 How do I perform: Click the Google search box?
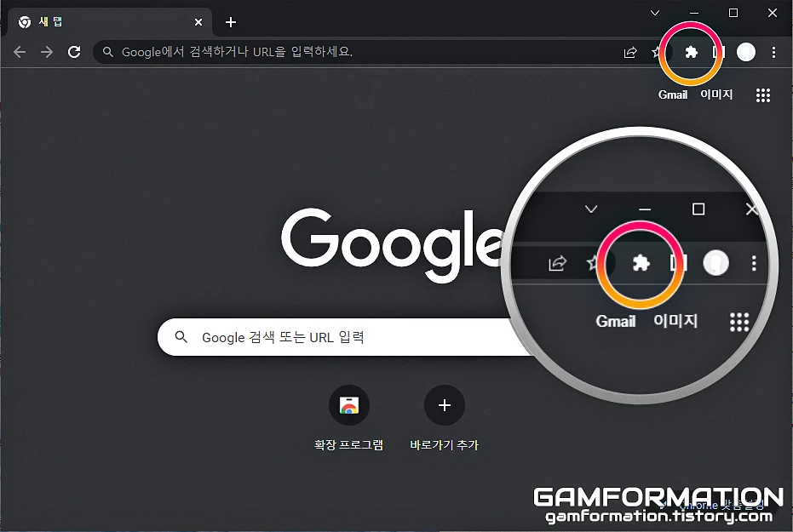pyautogui.click(x=344, y=337)
